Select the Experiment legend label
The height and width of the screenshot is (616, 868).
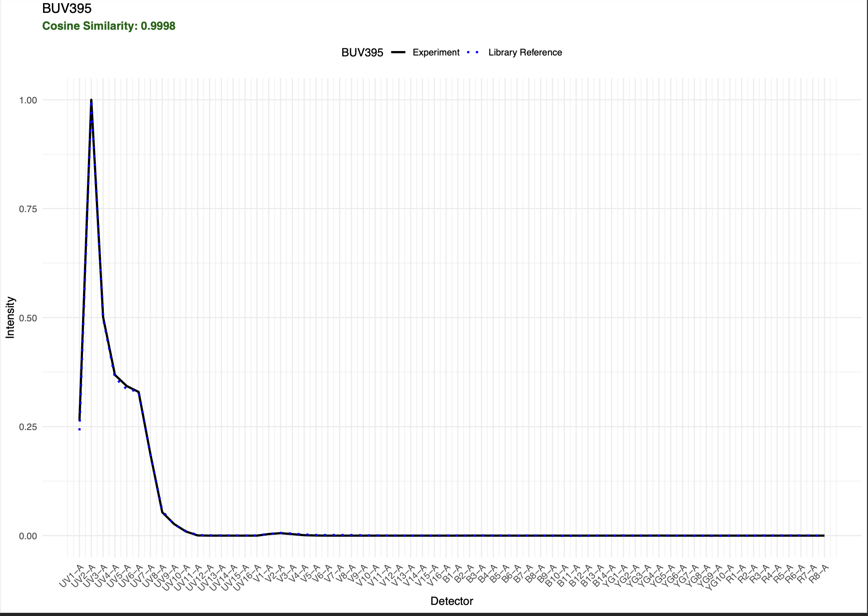point(436,52)
